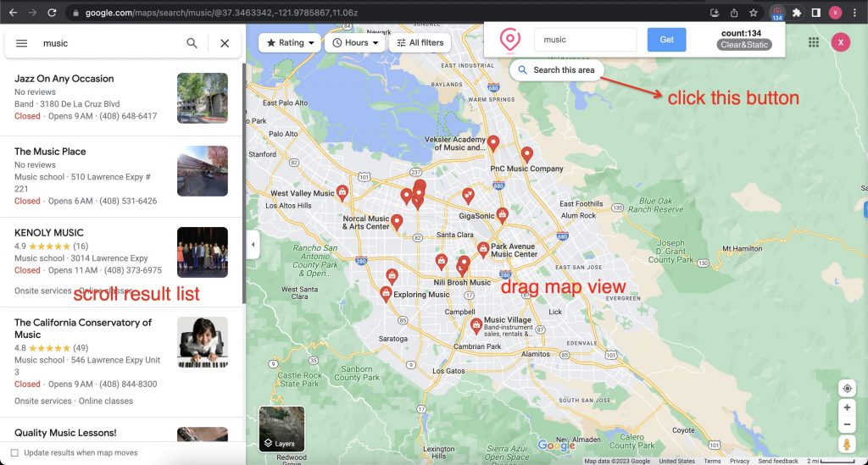The width and height of the screenshot is (868, 465).
Task: Clear the music search with X
Action: tap(225, 43)
